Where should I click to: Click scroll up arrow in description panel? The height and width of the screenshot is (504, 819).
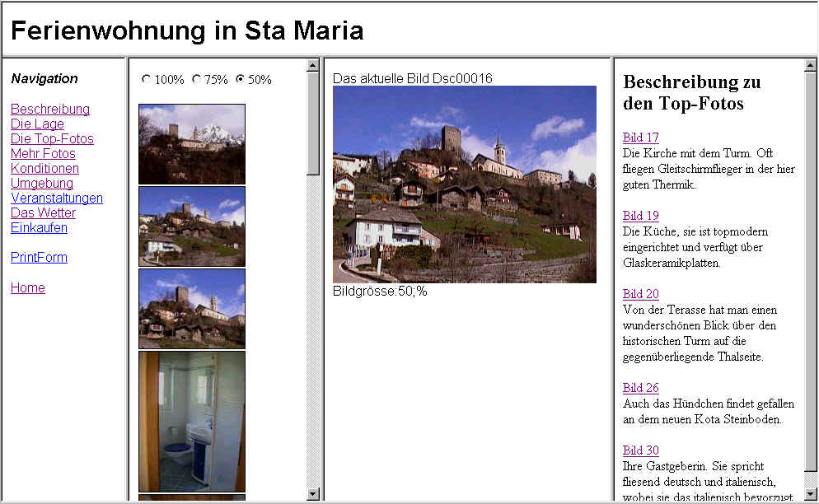click(810, 65)
